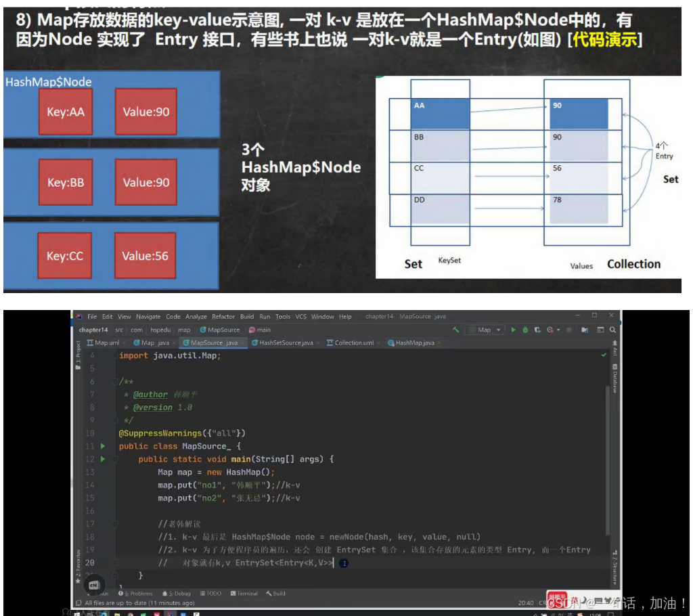Open the Favorites tool window stripe
The height and width of the screenshot is (616, 693).
(x=79, y=567)
